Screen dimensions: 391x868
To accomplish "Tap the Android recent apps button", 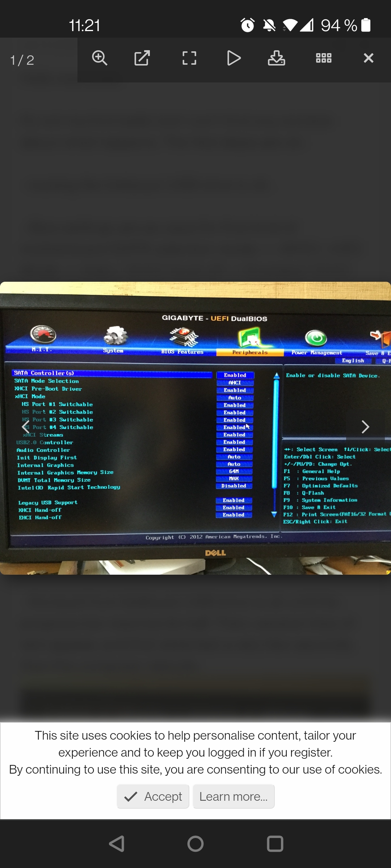I will point(275,844).
